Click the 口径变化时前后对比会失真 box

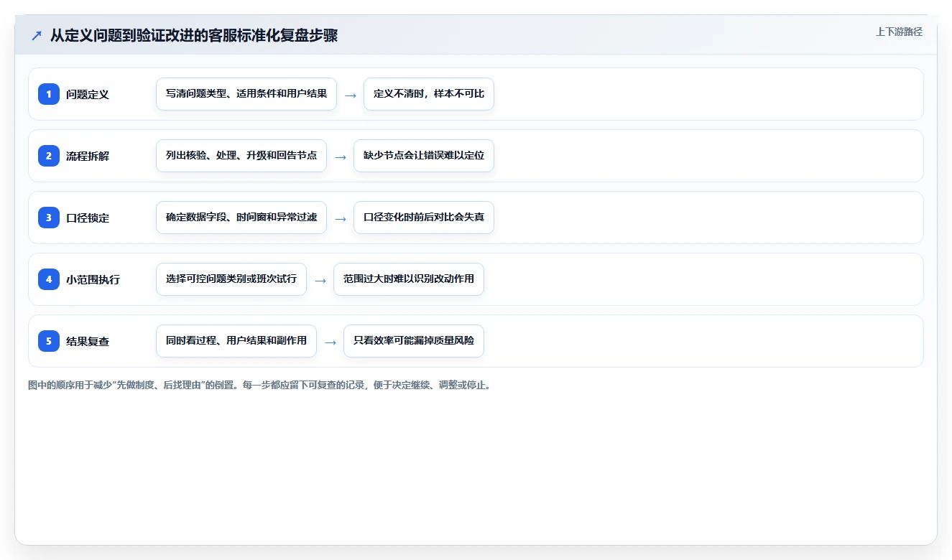(x=424, y=218)
